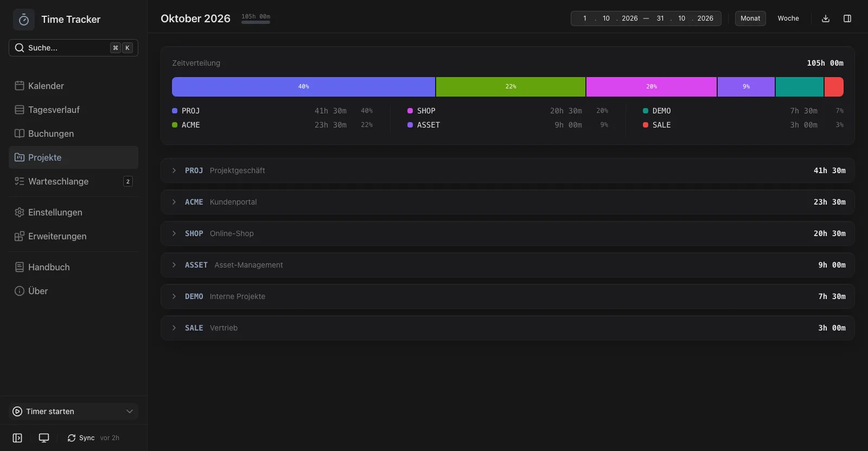868x451 pixels.
Task: Expand the SHOP Online-Shop row
Action: pyautogui.click(x=507, y=233)
